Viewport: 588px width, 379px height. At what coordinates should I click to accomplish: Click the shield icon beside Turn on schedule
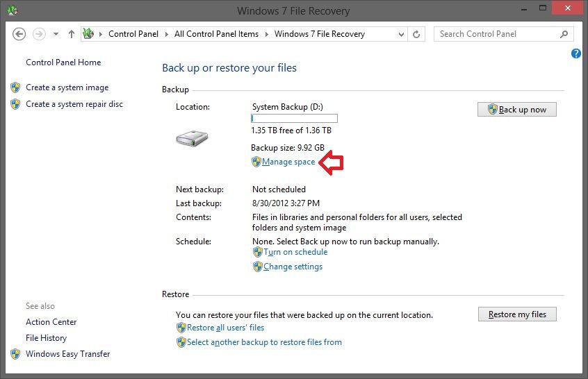tap(258, 252)
